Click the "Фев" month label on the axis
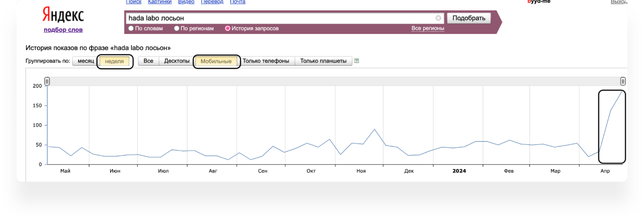Viewport: 644px width, 219px height. click(x=508, y=171)
